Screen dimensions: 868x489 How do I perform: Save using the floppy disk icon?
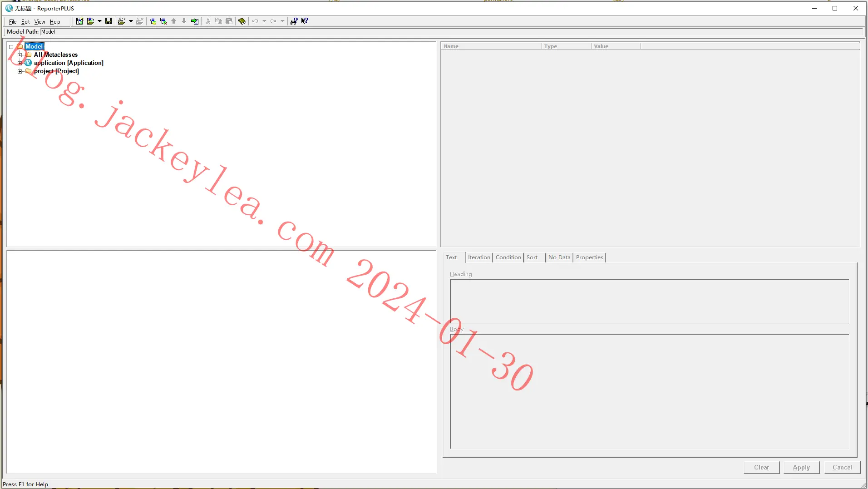(x=108, y=21)
